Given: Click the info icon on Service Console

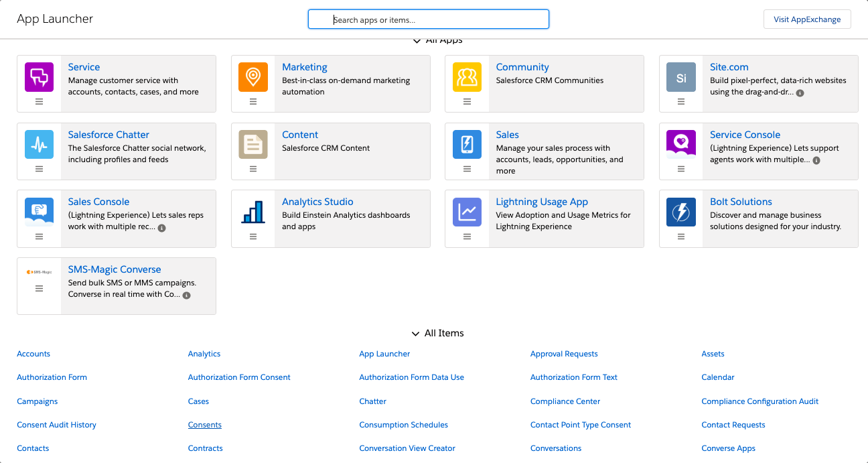Looking at the screenshot, I should [816, 160].
